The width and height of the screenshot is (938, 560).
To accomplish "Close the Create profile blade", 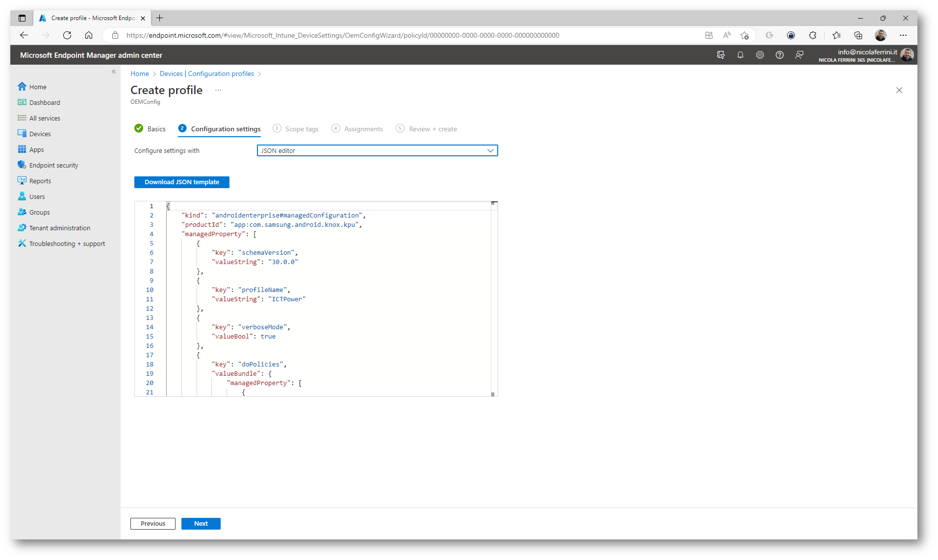I will click(x=899, y=90).
